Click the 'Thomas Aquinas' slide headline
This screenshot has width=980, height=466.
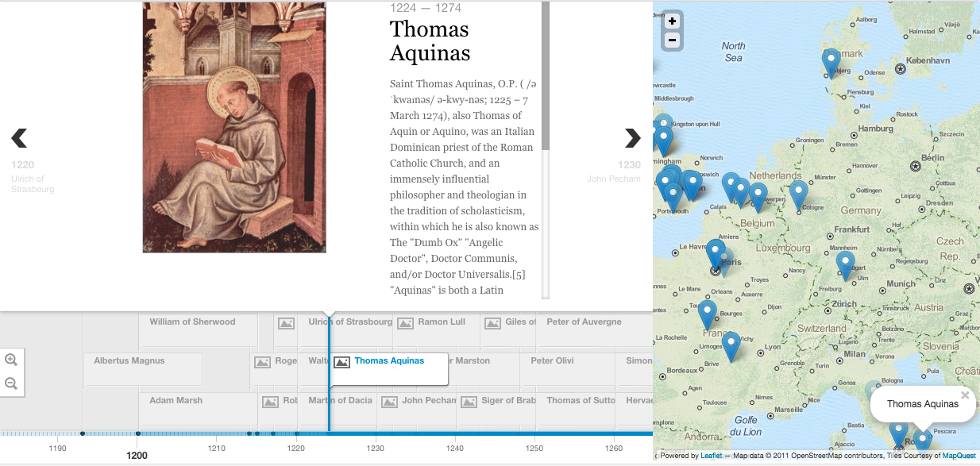point(430,40)
